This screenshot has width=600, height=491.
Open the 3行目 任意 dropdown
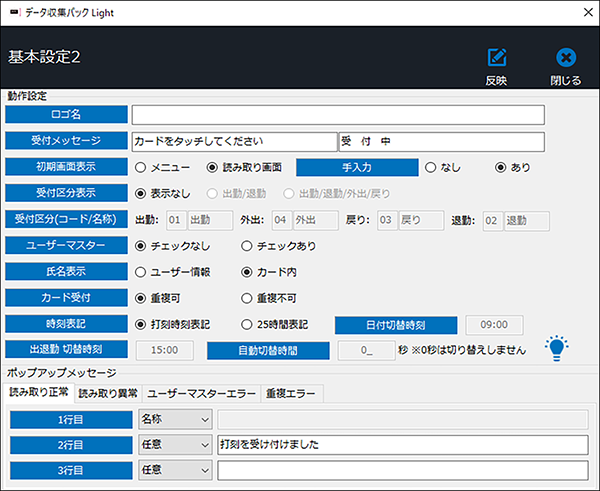click(x=175, y=470)
